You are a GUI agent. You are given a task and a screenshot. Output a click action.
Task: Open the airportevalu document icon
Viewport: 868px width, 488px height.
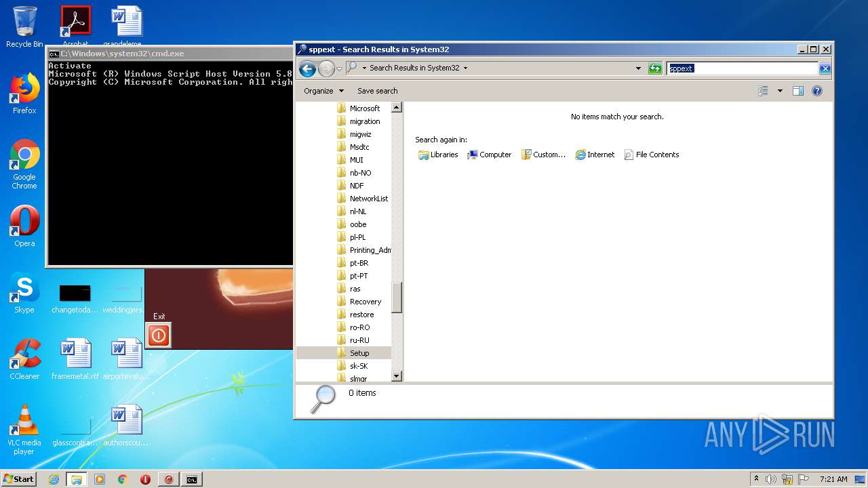[x=126, y=359]
